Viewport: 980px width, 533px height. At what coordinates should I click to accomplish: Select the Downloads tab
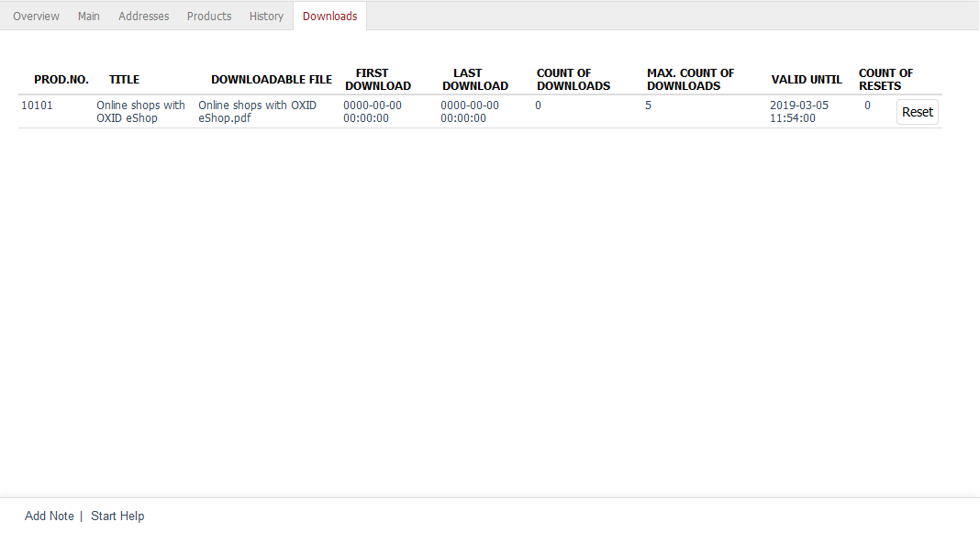[330, 17]
